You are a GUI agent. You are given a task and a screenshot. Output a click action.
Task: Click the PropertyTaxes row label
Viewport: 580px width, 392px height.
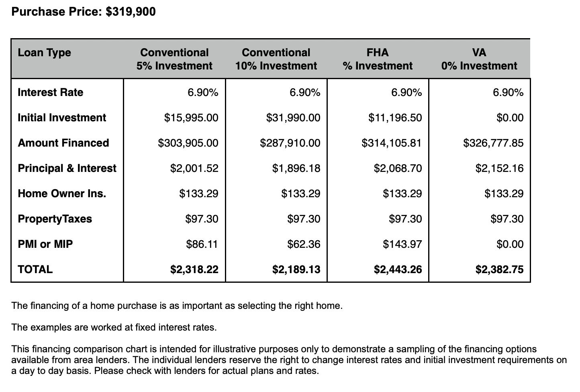55,219
